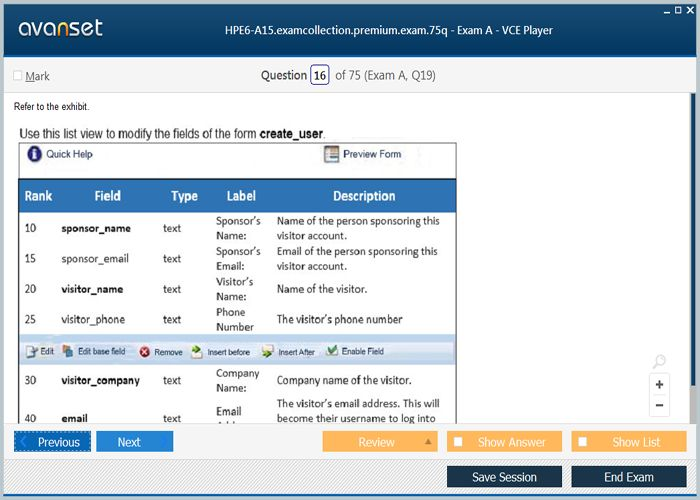This screenshot has height=500, width=700.
Task: Click the Preview Form icon
Action: pyautogui.click(x=332, y=154)
